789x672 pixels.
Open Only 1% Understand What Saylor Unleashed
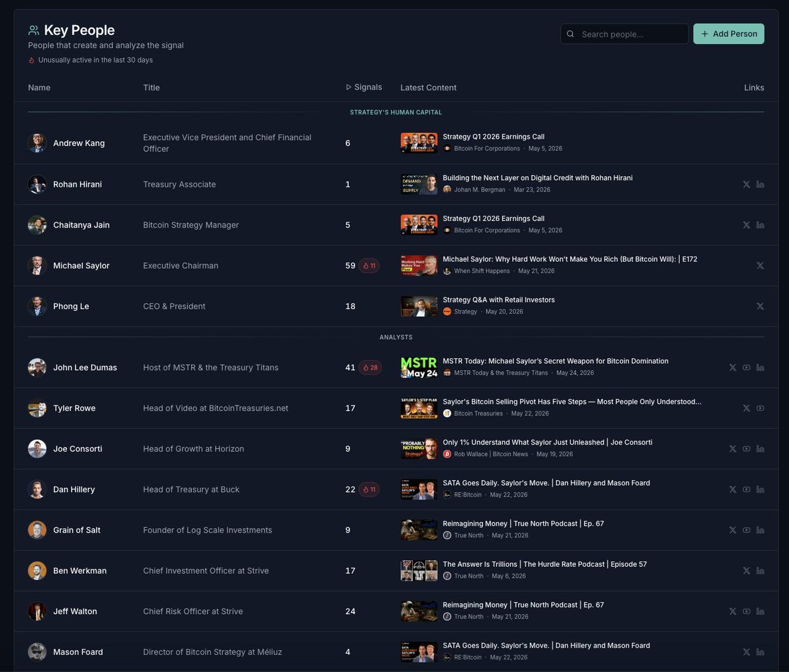pos(547,443)
